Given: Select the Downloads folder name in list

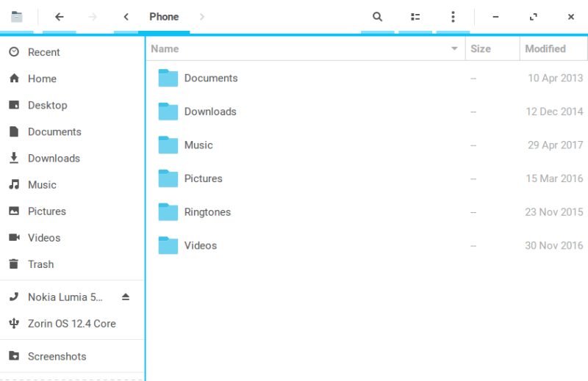Looking at the screenshot, I should [x=210, y=112].
